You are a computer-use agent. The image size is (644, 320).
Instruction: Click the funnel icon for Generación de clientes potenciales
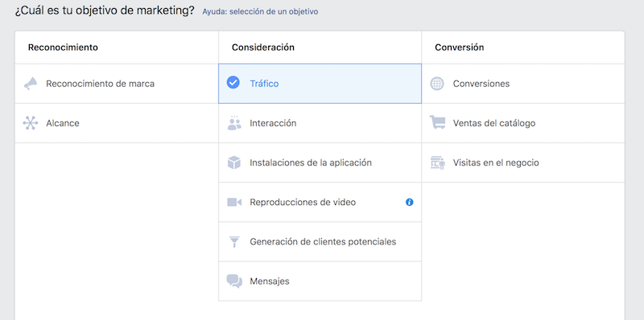point(234,242)
